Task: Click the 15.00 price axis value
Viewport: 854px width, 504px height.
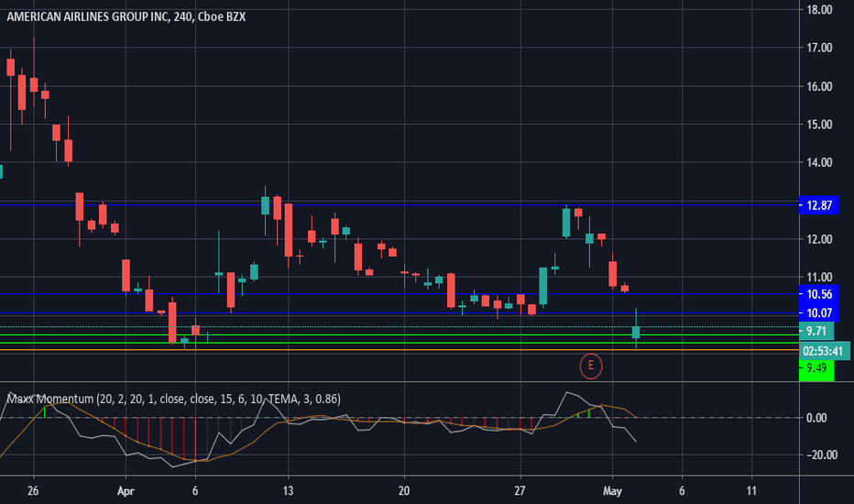Action: [819, 125]
